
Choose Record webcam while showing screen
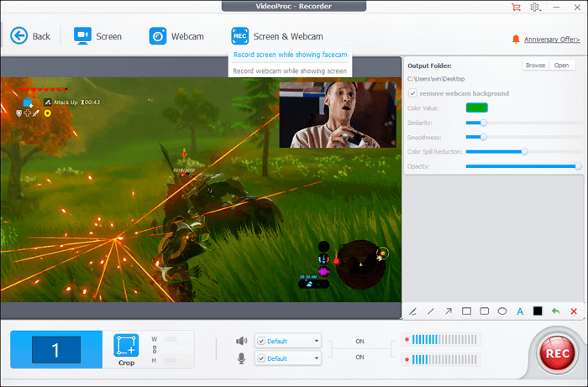tap(290, 71)
